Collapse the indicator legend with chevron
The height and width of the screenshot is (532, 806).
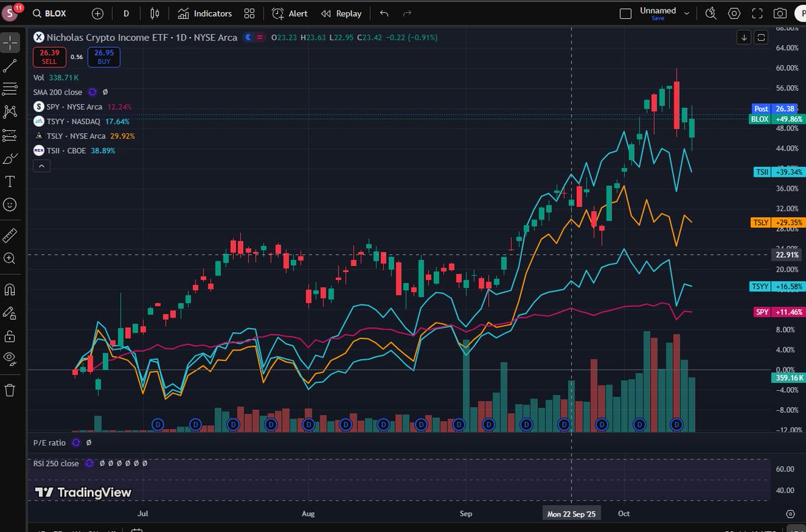(x=41, y=165)
